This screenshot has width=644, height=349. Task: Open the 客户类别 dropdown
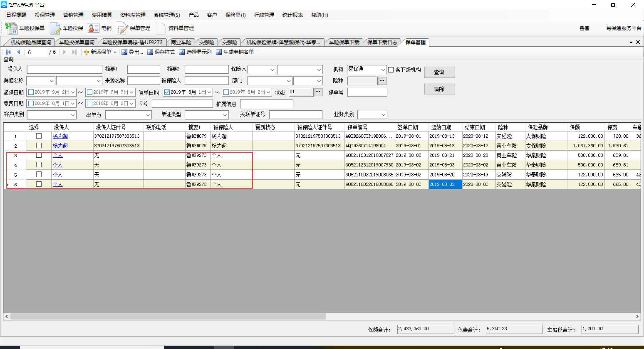(x=73, y=115)
